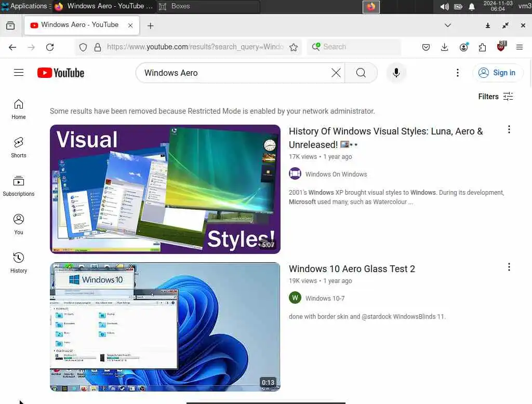Open the Windows 10-7 channel avatar
This screenshot has height=404, width=532.
(x=295, y=298)
